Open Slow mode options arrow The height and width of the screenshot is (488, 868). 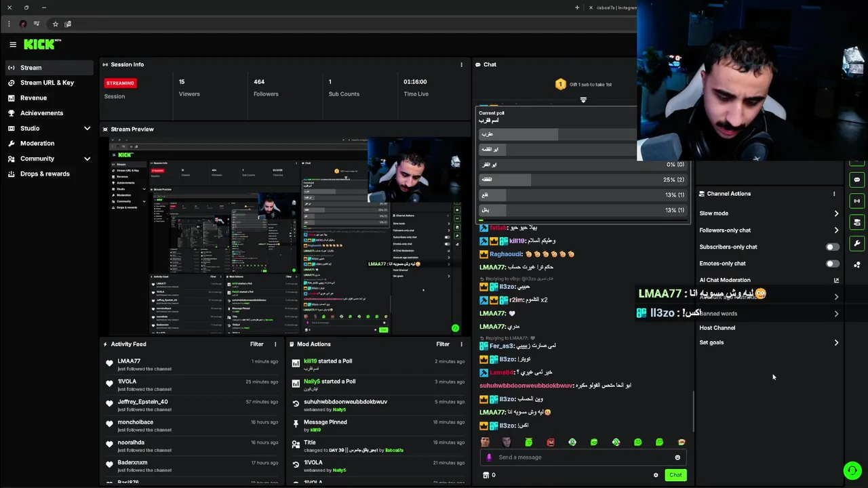point(836,213)
